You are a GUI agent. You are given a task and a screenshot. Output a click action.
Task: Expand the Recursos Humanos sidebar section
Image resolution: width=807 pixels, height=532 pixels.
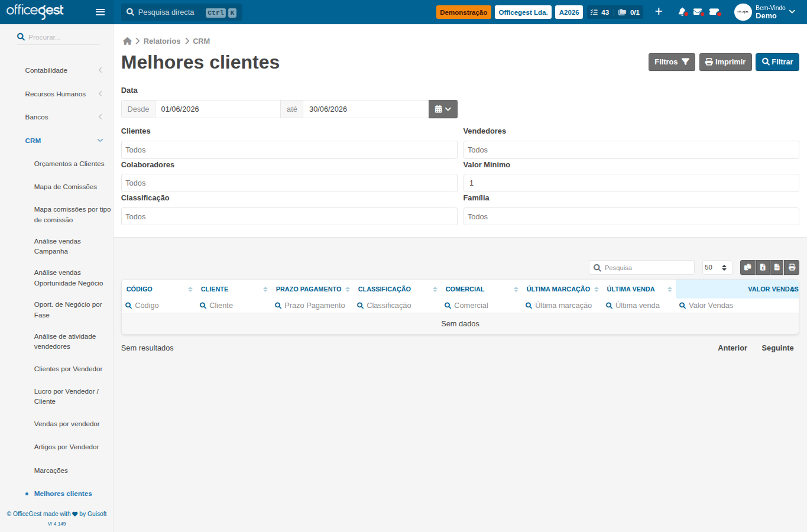tap(63, 94)
